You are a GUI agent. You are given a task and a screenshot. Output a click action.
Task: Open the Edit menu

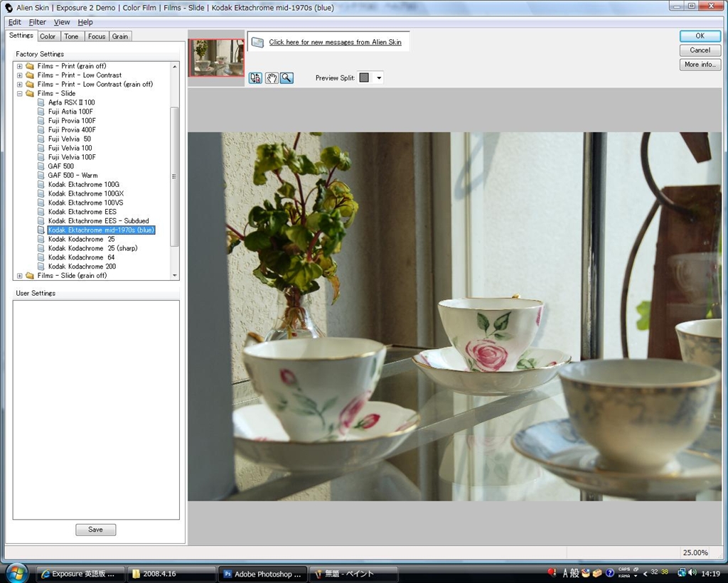coord(14,22)
